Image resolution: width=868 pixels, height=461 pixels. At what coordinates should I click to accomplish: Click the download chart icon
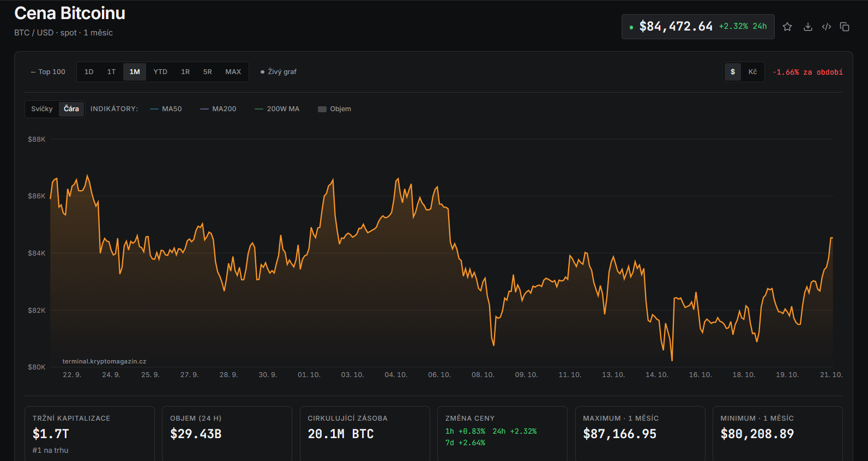(808, 27)
